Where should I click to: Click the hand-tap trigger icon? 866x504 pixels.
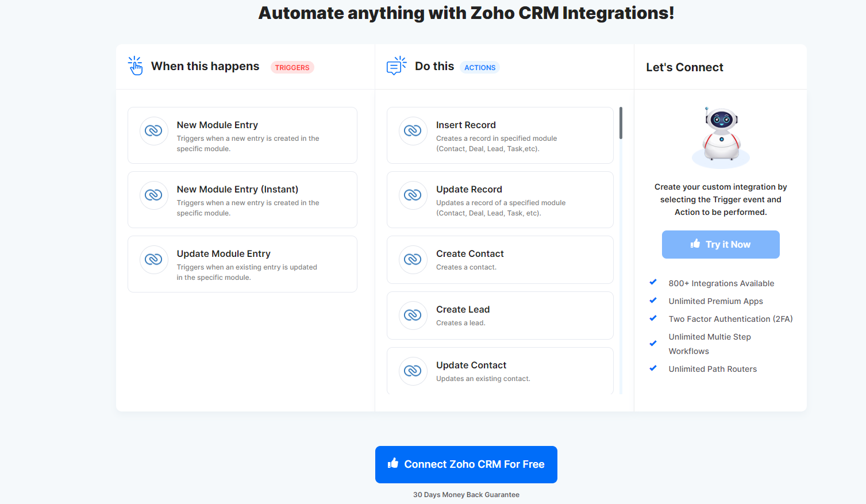pos(135,66)
